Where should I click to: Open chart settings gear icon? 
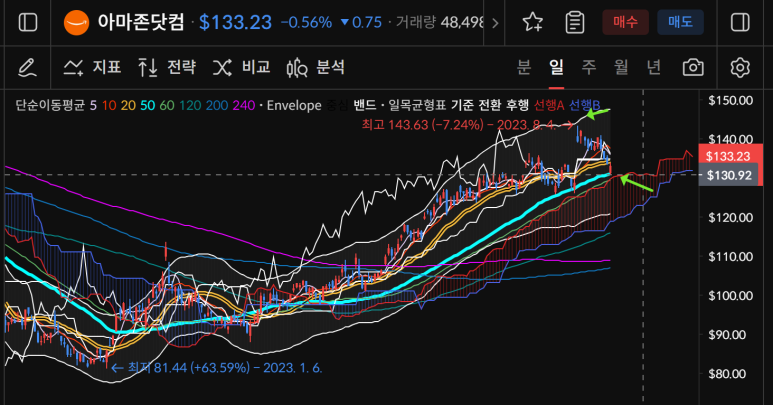[740, 68]
